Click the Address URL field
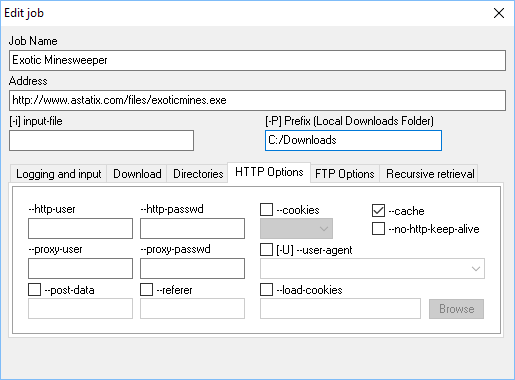Image resolution: width=515 pixels, height=380 pixels. [x=257, y=100]
